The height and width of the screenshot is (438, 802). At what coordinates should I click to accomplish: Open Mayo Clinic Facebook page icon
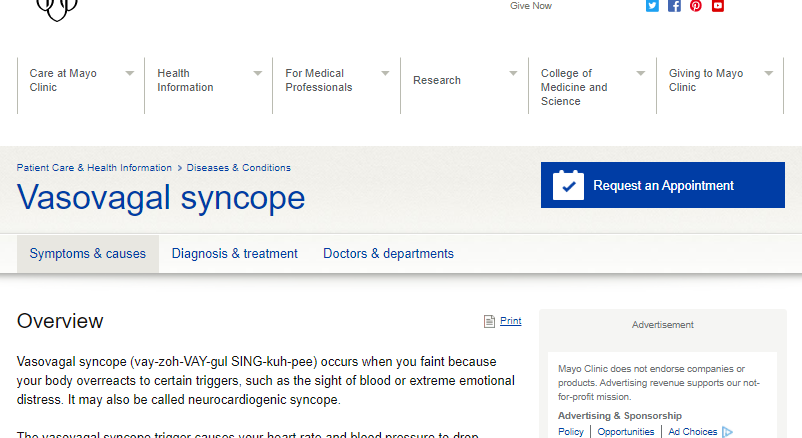(x=674, y=6)
